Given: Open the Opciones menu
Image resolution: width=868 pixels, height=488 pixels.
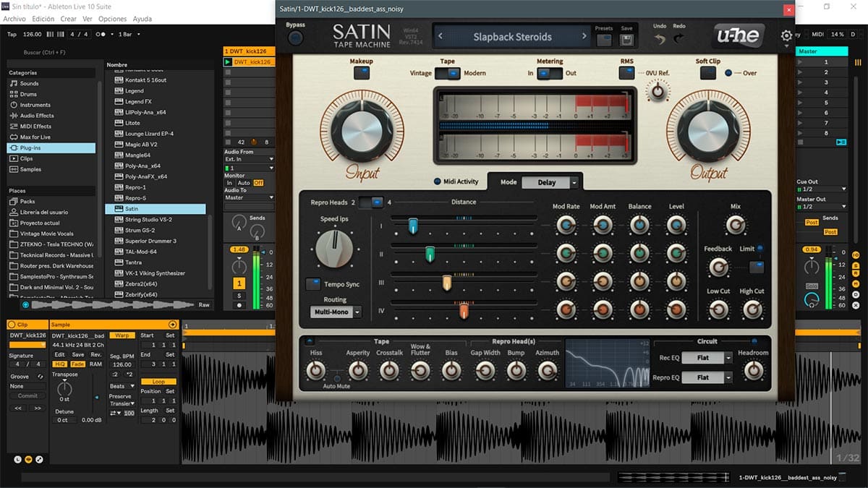Looking at the screenshot, I should coord(112,19).
